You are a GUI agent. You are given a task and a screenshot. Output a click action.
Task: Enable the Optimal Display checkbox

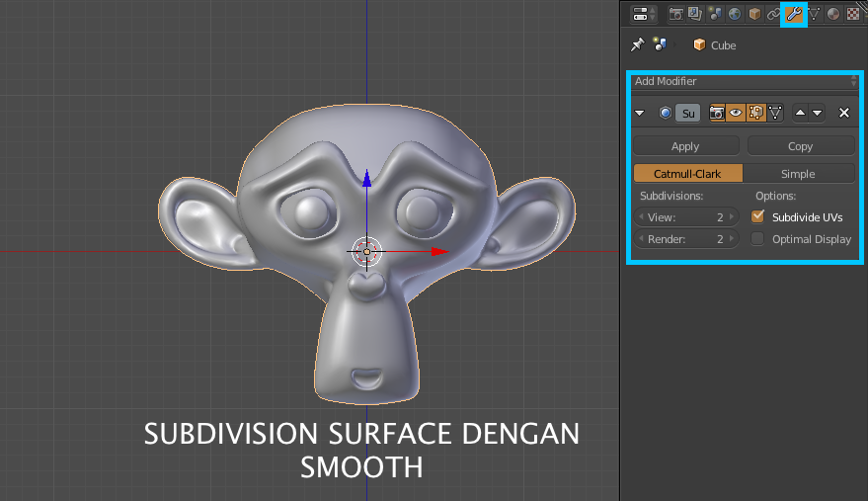tap(757, 239)
